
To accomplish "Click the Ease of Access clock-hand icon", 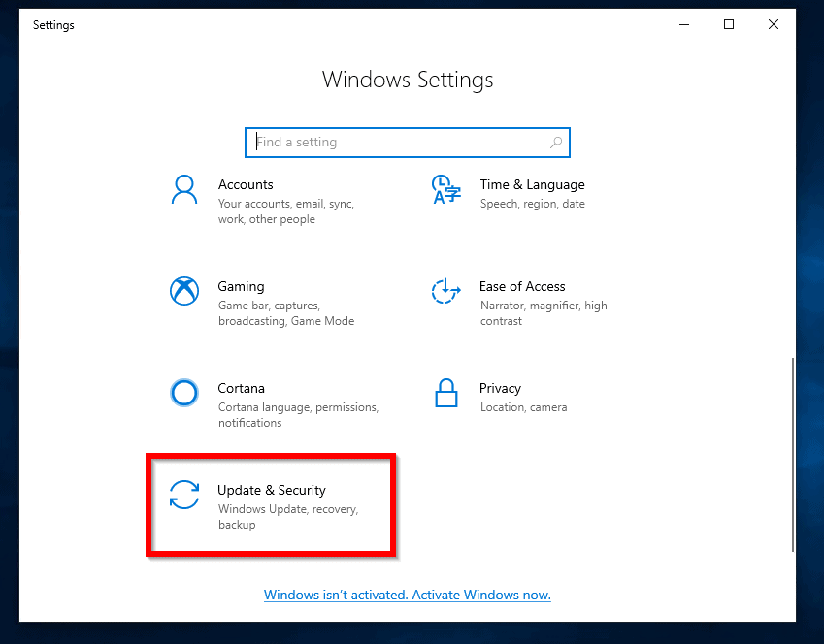I will click(x=446, y=292).
